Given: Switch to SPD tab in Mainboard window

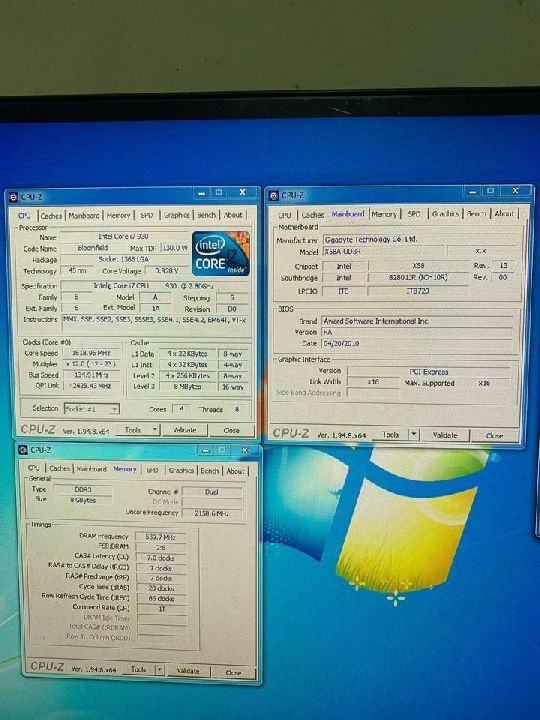Looking at the screenshot, I should 414,214.
